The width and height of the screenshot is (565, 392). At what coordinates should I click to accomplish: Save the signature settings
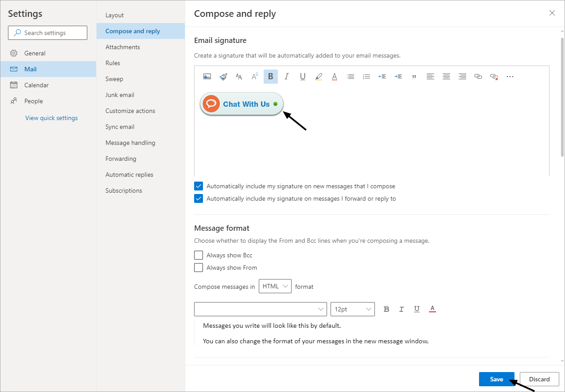(496, 379)
